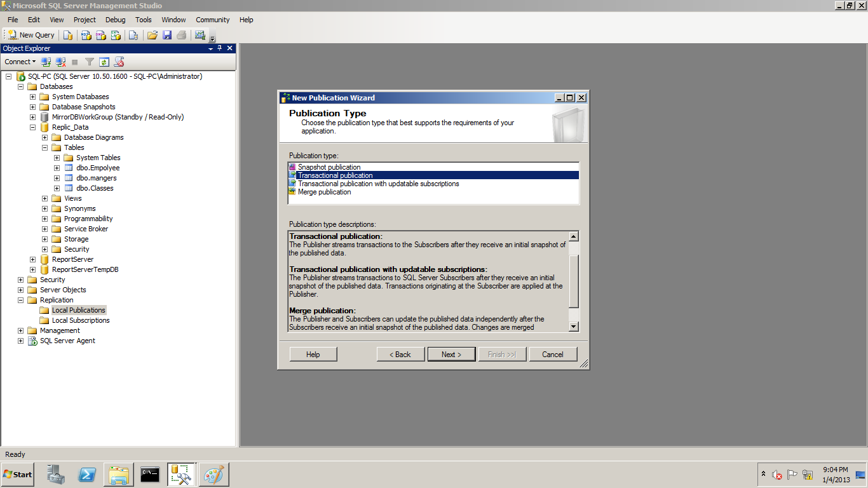Open the Activity Monitor from toolbar
Viewport: 868px width, 488px height.
tap(200, 35)
